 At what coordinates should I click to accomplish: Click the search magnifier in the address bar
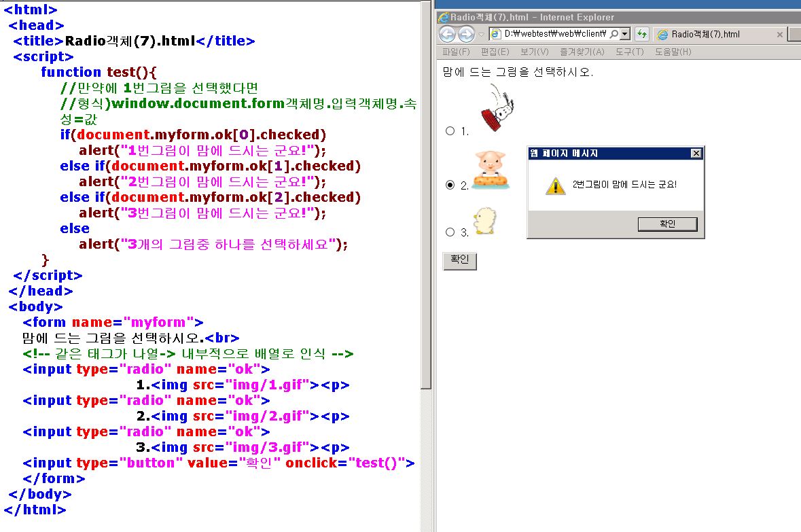[614, 34]
